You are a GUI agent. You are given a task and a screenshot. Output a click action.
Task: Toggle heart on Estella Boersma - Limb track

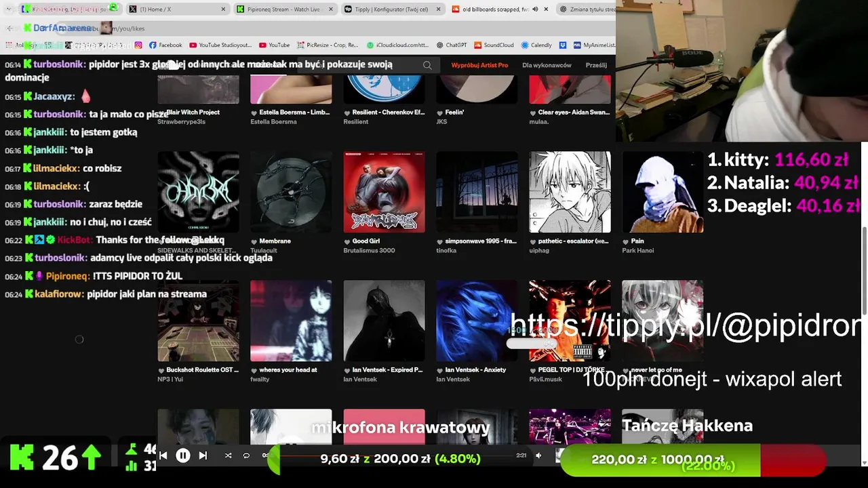click(x=254, y=113)
